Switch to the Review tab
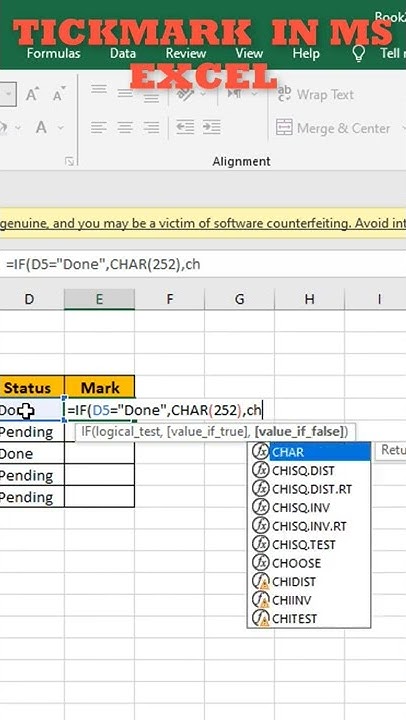This screenshot has width=406, height=720. (x=186, y=53)
